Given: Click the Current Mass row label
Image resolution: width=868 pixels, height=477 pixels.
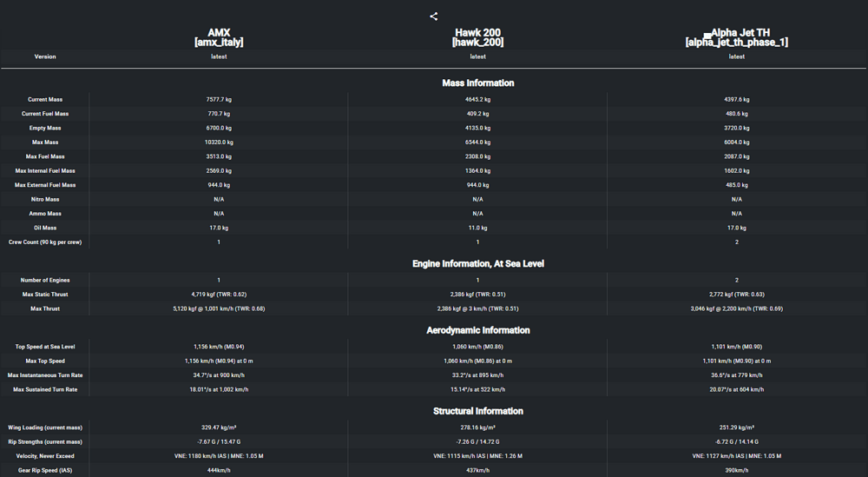Looking at the screenshot, I should click(x=45, y=100).
